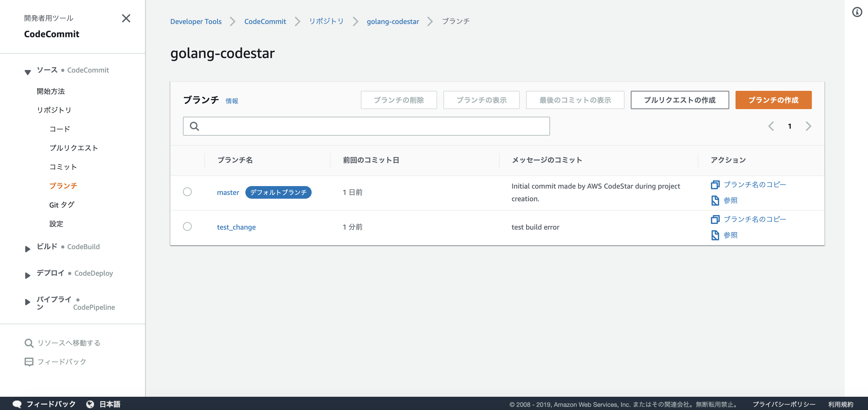868x410 pixels.
Task: Close the developer tools side panel
Action: 126,18
